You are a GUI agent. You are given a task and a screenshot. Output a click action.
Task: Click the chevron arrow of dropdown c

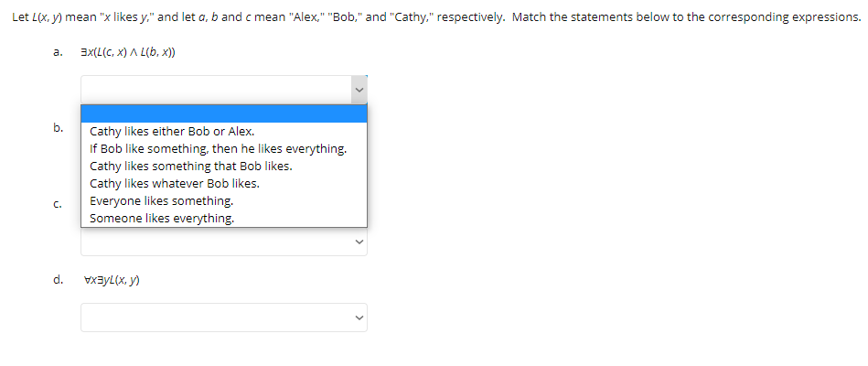[x=359, y=242]
